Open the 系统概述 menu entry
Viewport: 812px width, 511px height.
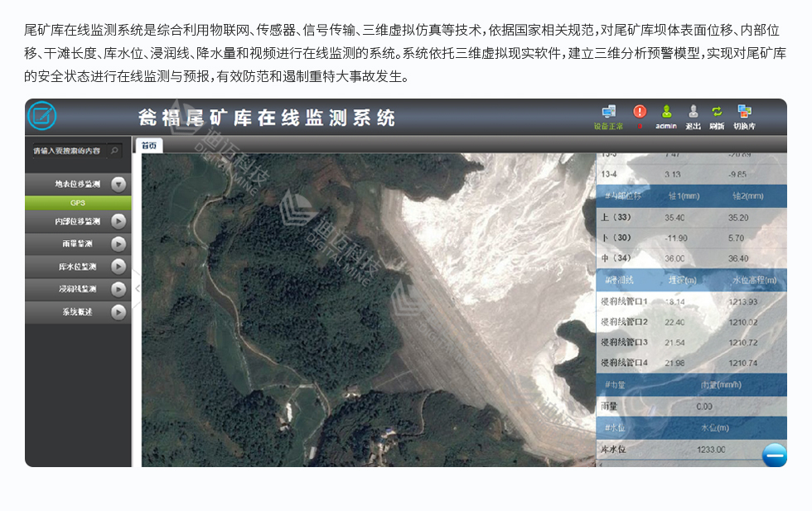point(77,312)
